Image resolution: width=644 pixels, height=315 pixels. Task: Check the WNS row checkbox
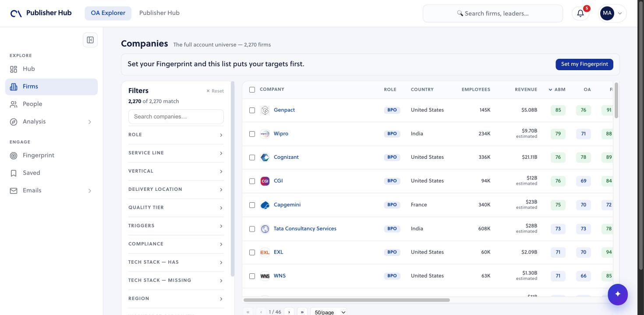pyautogui.click(x=252, y=276)
